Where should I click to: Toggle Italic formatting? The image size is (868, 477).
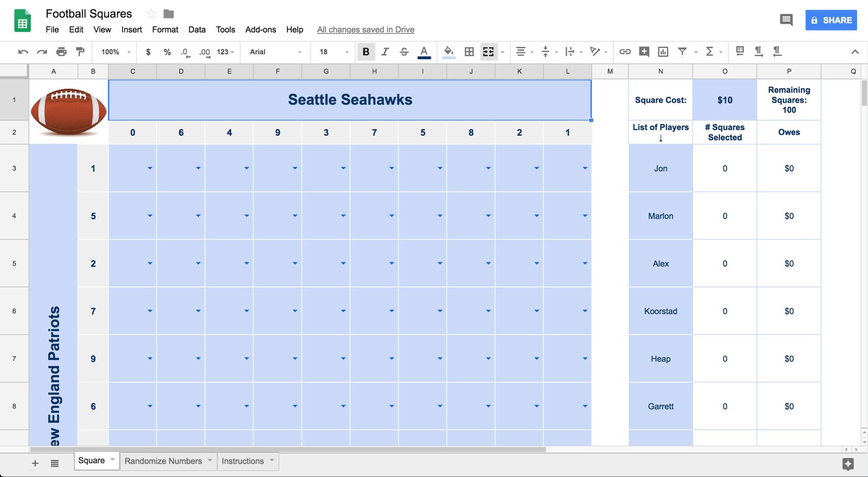[x=385, y=52]
